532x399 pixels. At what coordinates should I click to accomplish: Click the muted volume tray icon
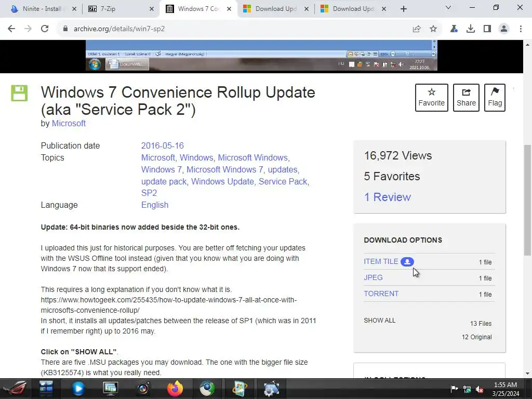pyautogui.click(x=480, y=389)
